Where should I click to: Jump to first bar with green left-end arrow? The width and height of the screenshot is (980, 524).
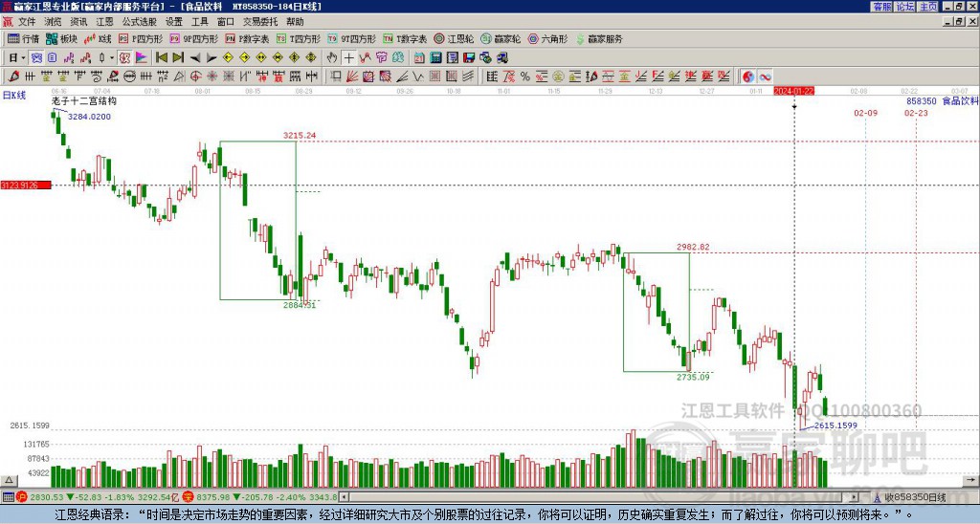pyautogui.click(x=161, y=58)
